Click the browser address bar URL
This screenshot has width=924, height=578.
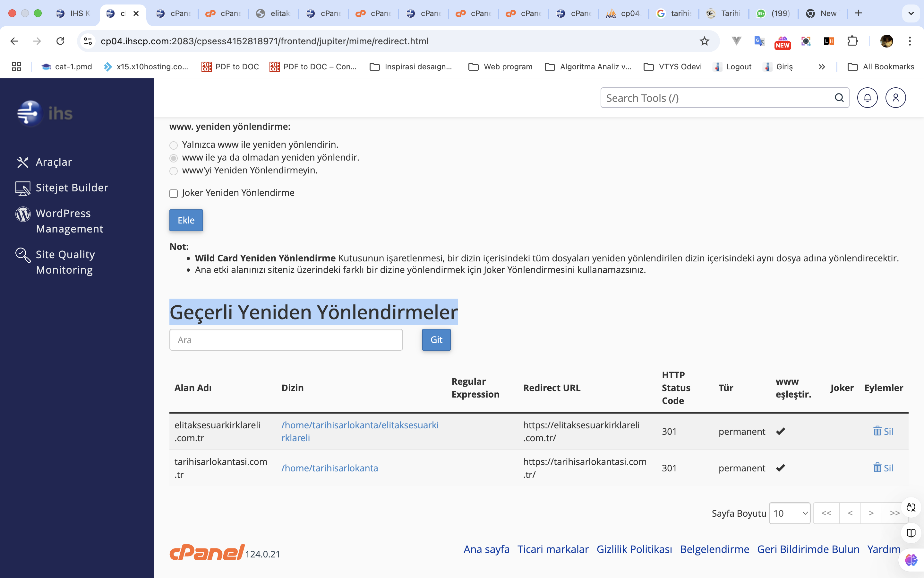click(x=264, y=41)
